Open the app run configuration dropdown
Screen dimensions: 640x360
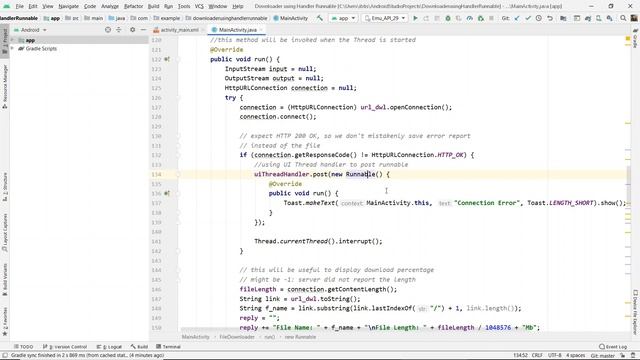343,18
